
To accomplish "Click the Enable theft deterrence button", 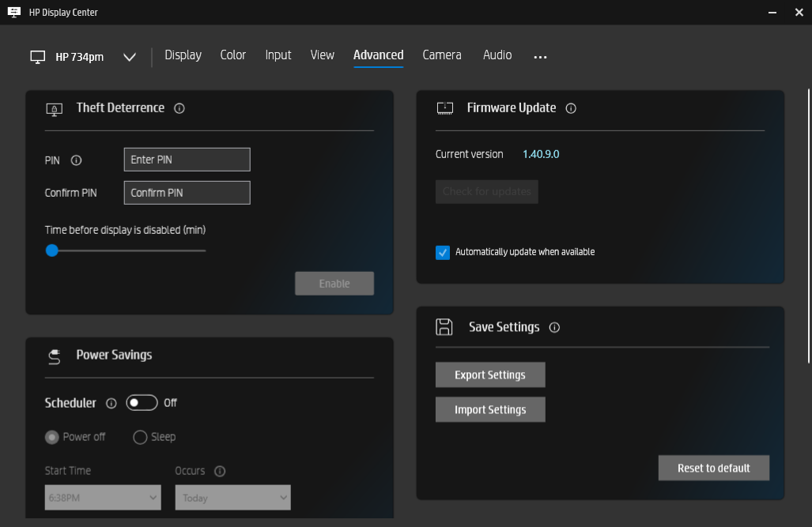I will pyautogui.click(x=334, y=284).
